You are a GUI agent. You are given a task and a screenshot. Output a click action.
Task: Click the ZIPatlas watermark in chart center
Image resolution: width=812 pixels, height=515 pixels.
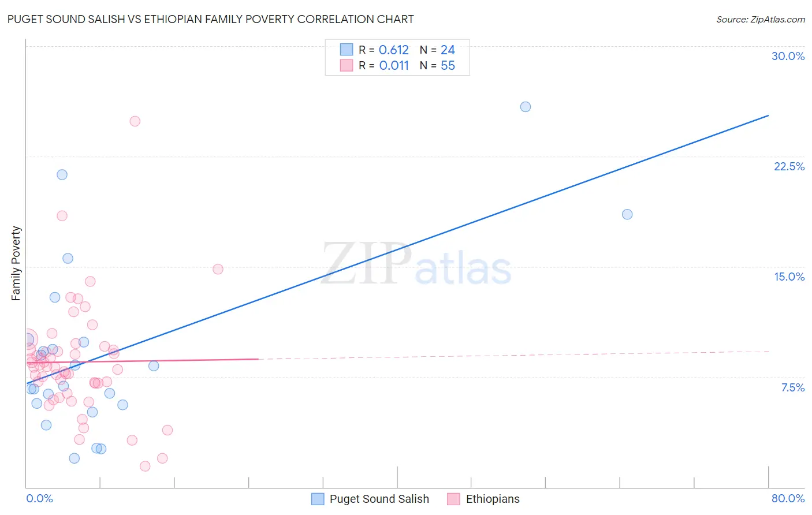point(416,264)
